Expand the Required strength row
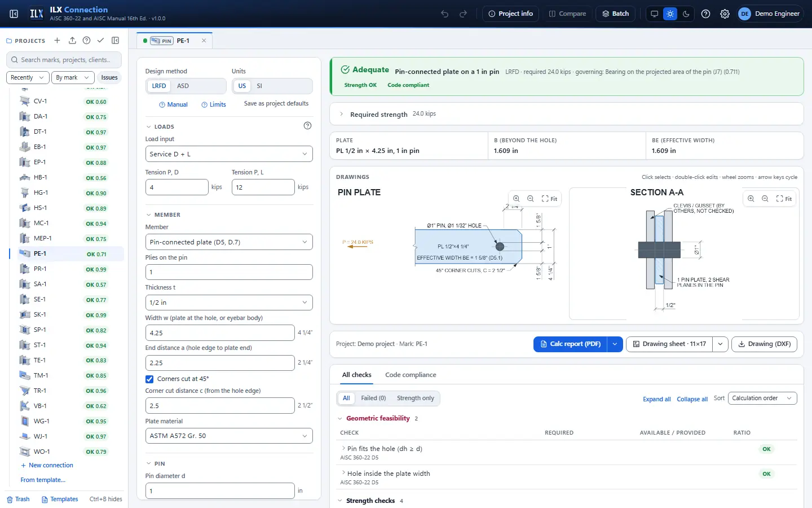 click(566, 114)
